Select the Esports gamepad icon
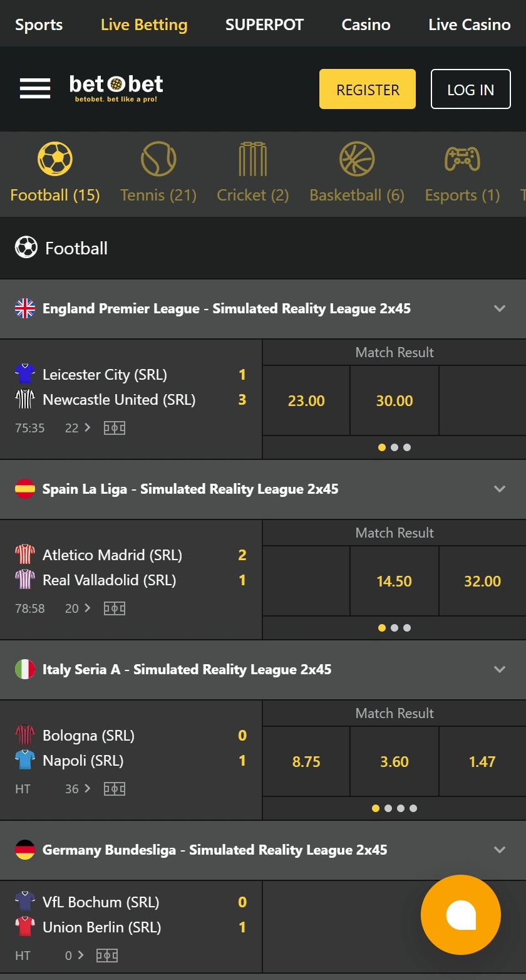Screen dimensions: 526x980 pos(462,159)
